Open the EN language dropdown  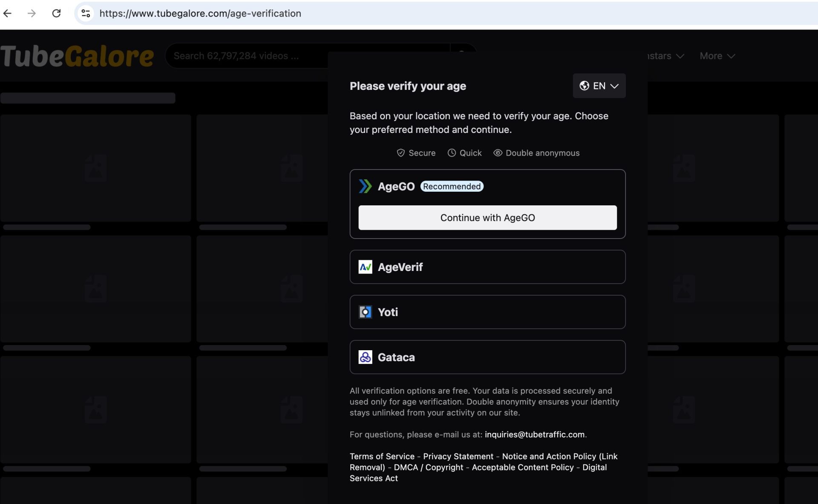point(599,86)
